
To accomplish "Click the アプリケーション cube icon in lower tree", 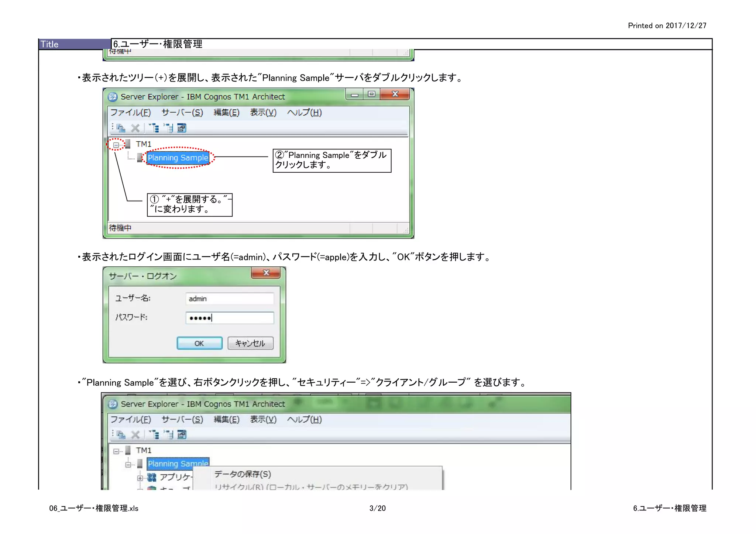I will point(152,478).
